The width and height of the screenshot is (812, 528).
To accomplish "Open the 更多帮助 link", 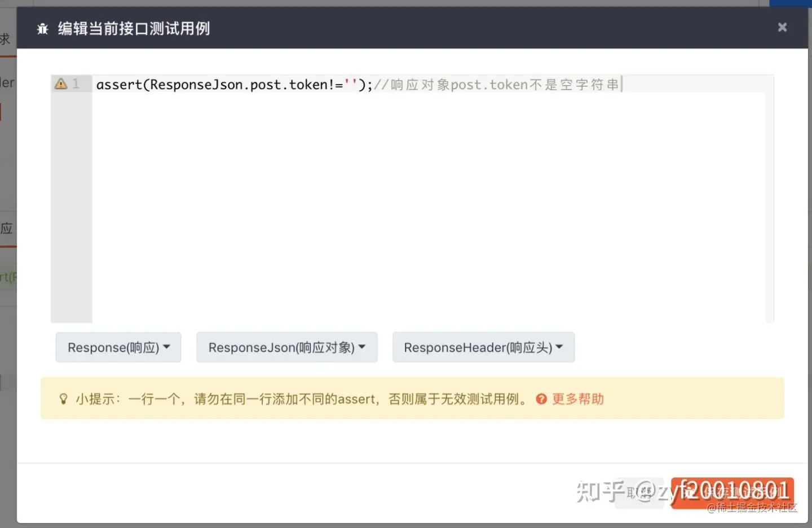I will [x=578, y=399].
